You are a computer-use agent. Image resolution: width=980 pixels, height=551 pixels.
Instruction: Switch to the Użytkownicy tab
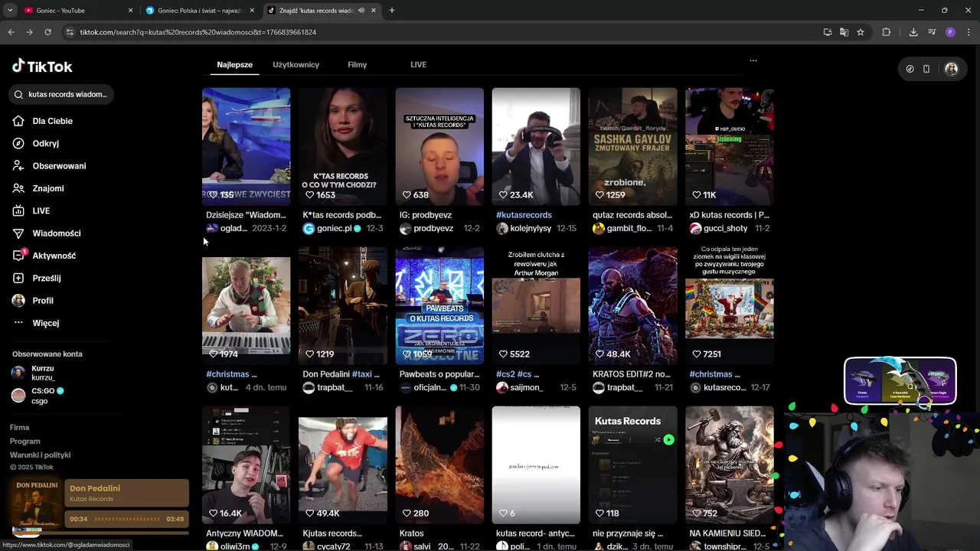click(296, 65)
